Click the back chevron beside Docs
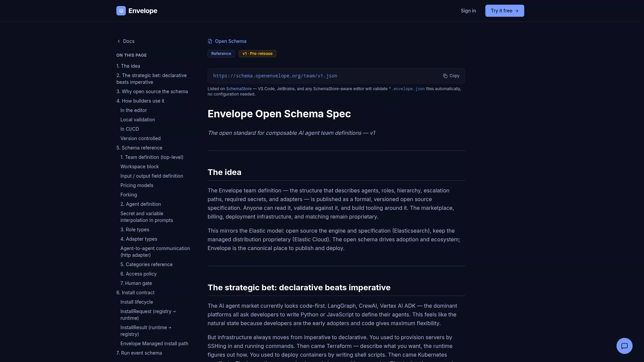The height and width of the screenshot is (362, 644). (x=119, y=41)
